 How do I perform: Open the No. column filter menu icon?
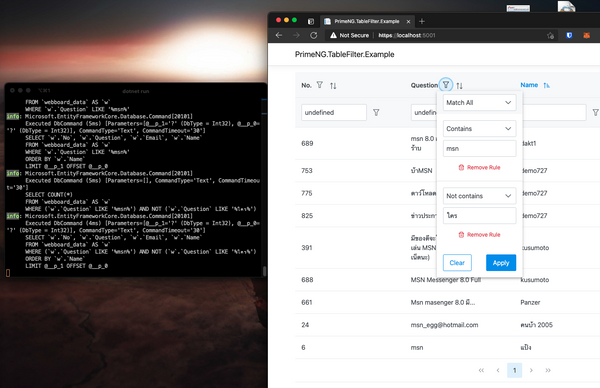click(320, 85)
